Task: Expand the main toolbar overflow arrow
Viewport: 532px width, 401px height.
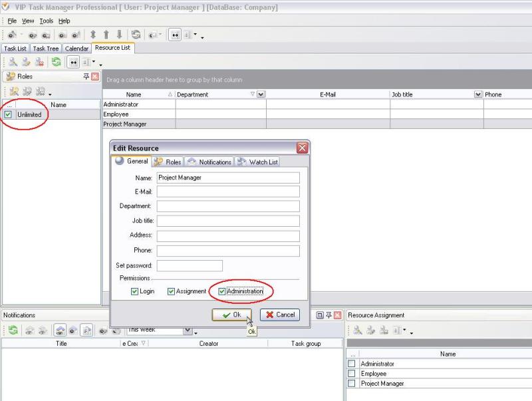Action: [x=202, y=38]
